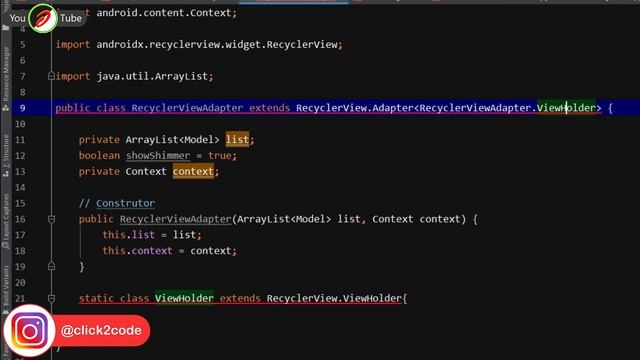Click 'import' keyword on line 7

point(73,76)
